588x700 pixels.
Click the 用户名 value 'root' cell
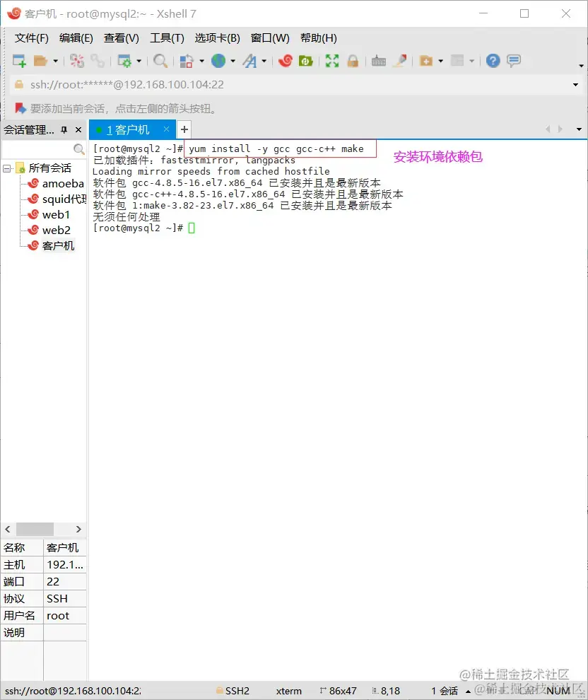[x=65, y=616]
